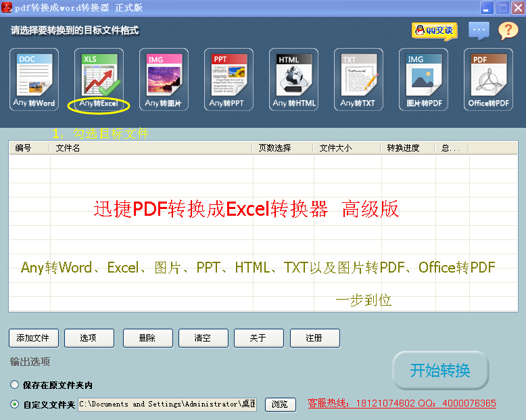Open help via the orange question mark

pos(508,31)
